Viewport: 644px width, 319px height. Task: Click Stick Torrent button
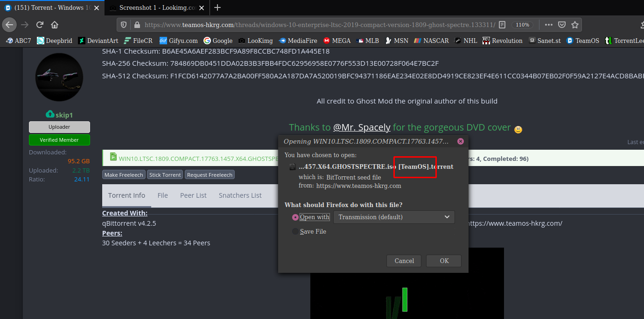click(165, 175)
